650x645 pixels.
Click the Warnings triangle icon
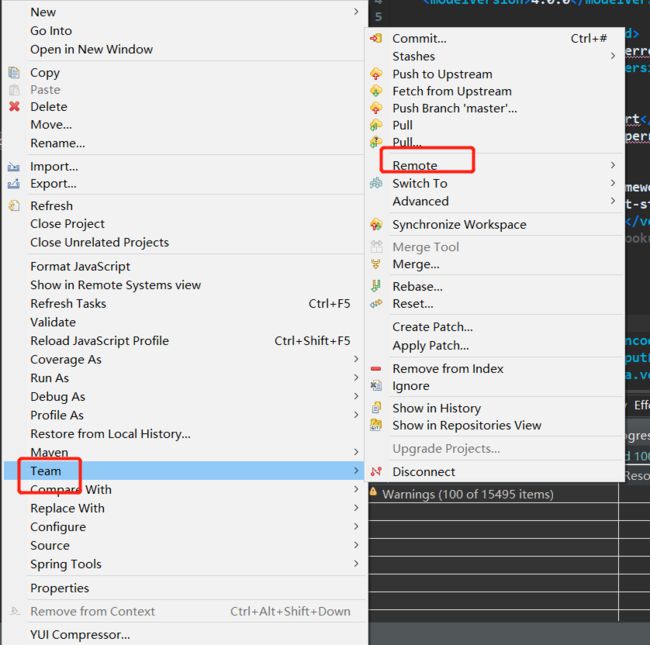click(x=374, y=492)
